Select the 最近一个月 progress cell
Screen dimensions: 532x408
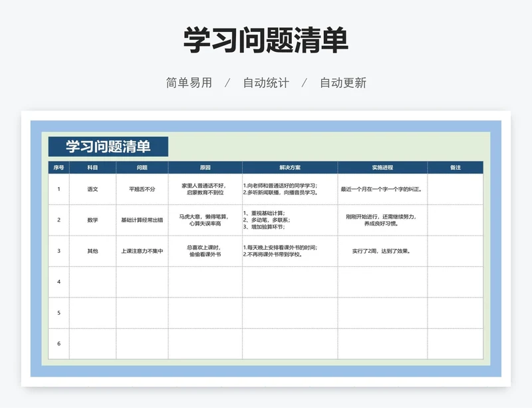tap(383, 189)
